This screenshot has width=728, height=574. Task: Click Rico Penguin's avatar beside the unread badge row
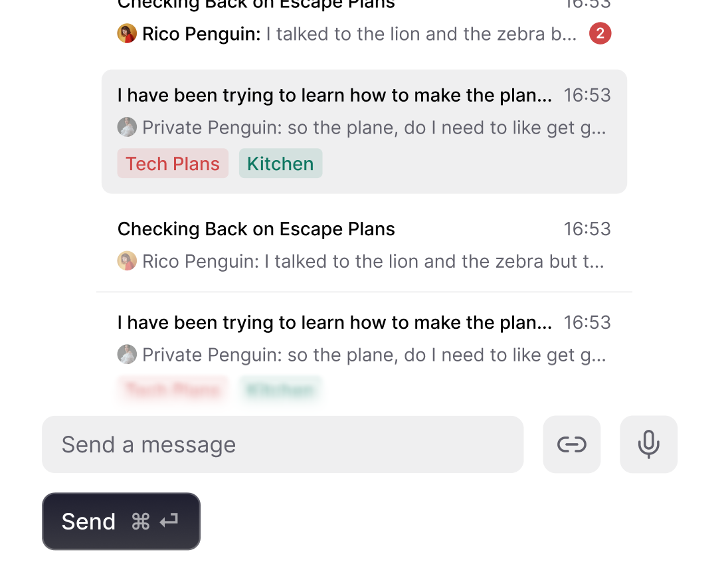click(127, 34)
